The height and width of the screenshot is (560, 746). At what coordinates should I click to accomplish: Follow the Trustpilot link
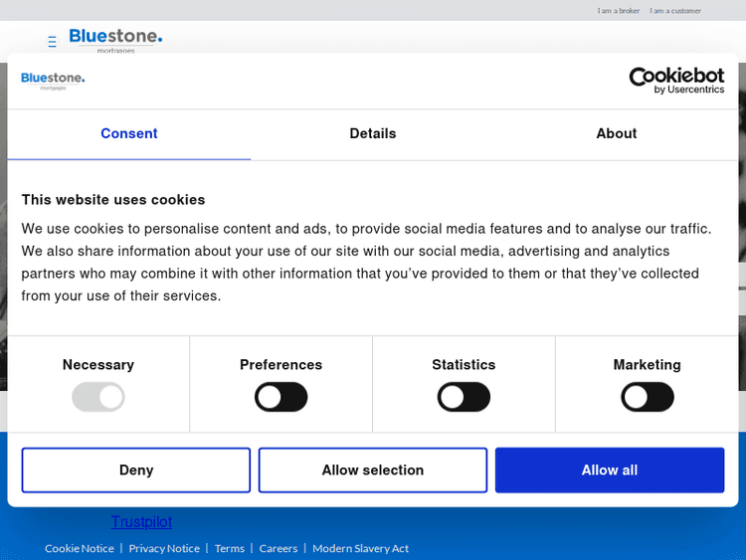(141, 521)
